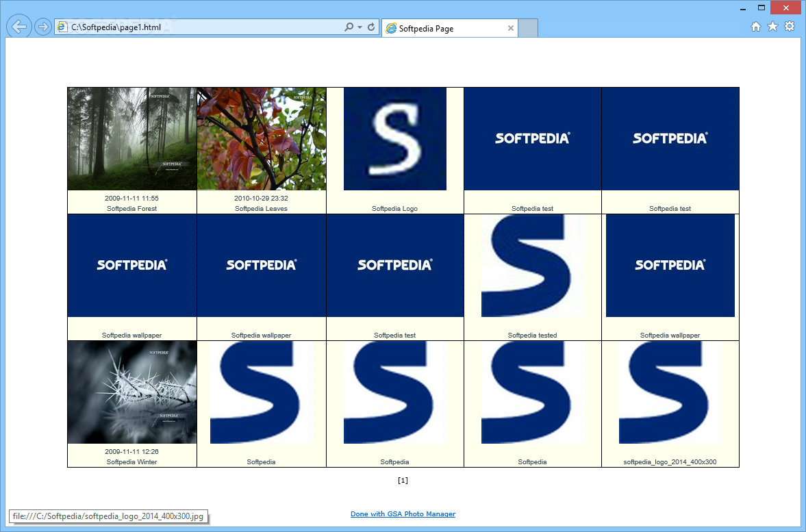Screen dimensions: 806x532
Task: Go back using the browser back arrow
Action: click(x=19, y=27)
